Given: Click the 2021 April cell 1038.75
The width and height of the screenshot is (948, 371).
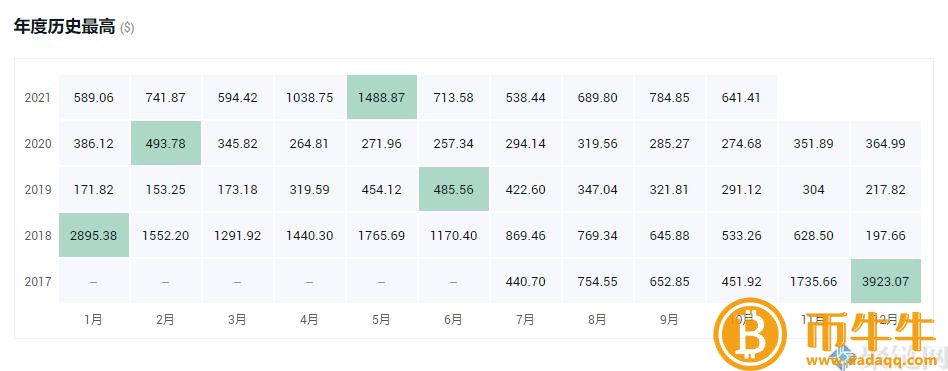Looking at the screenshot, I should point(310,97).
